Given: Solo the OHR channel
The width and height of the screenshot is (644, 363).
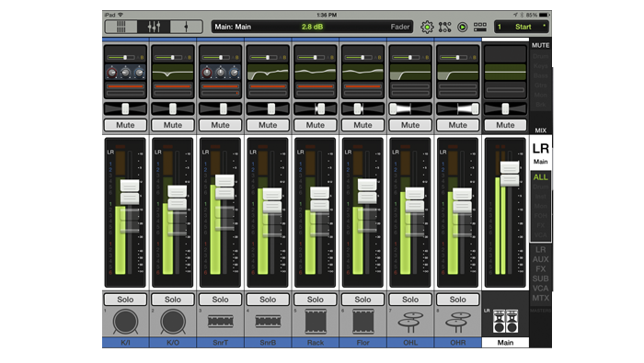Looking at the screenshot, I should coord(458,300).
